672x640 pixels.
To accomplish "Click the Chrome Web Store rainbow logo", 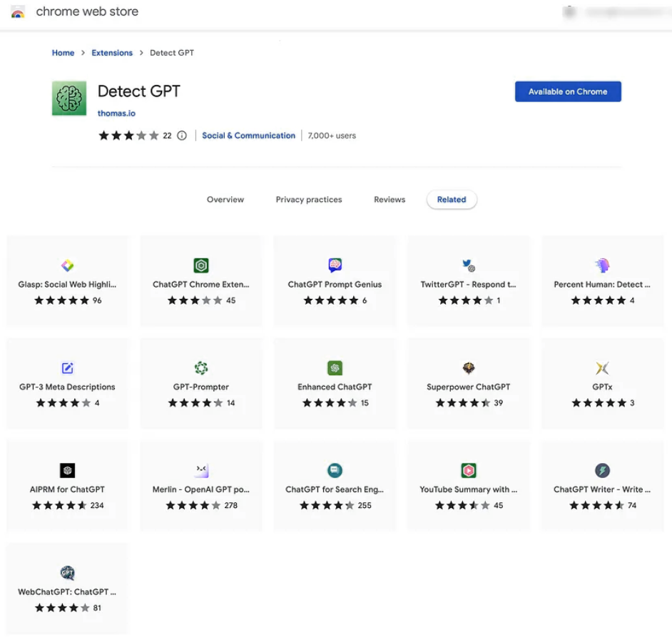I will (18, 12).
